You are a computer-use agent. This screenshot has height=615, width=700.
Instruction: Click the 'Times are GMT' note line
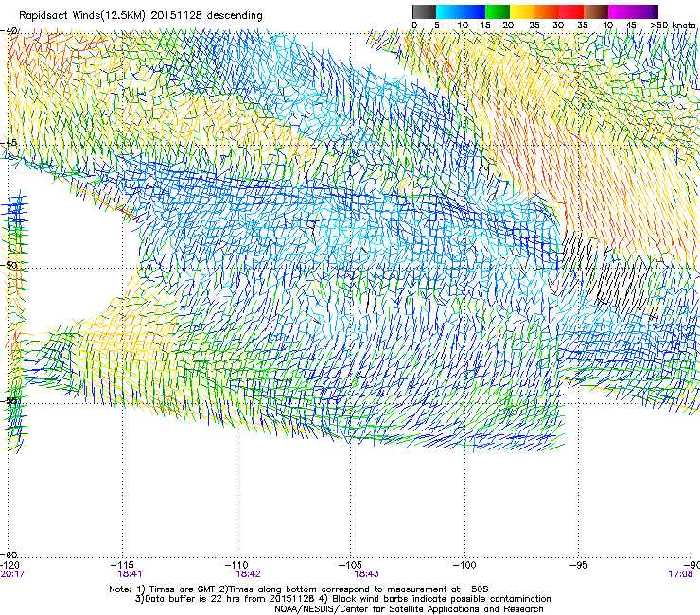pyautogui.click(x=299, y=589)
